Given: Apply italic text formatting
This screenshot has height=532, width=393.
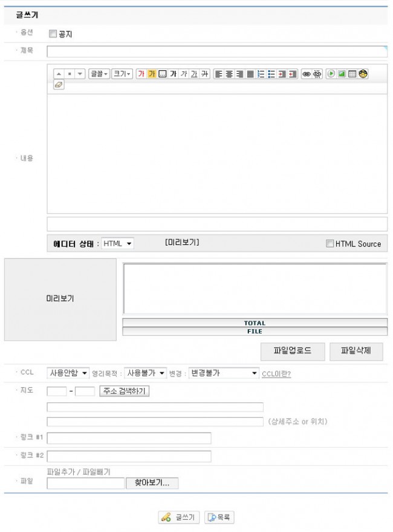Looking at the screenshot, I should (x=183, y=74).
